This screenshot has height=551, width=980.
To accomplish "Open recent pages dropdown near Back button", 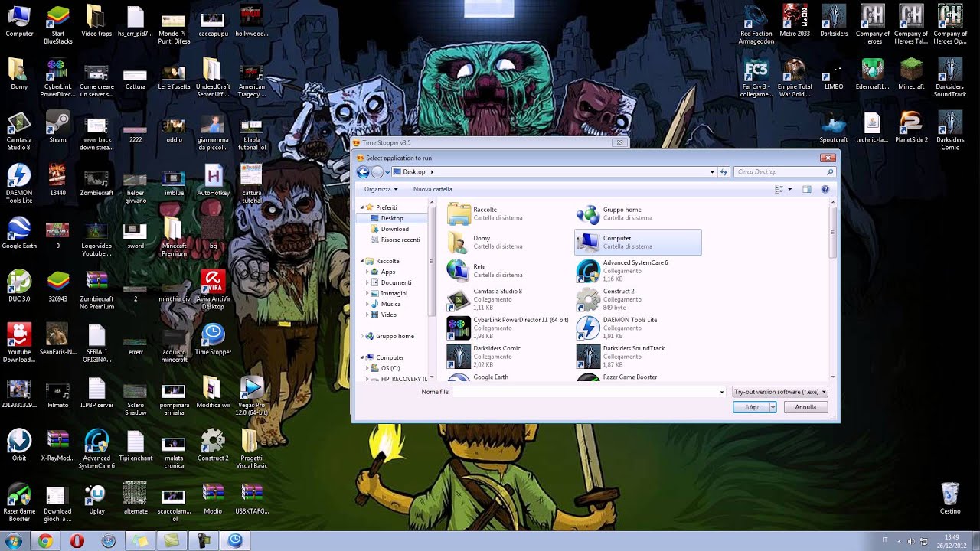I will pyautogui.click(x=387, y=172).
